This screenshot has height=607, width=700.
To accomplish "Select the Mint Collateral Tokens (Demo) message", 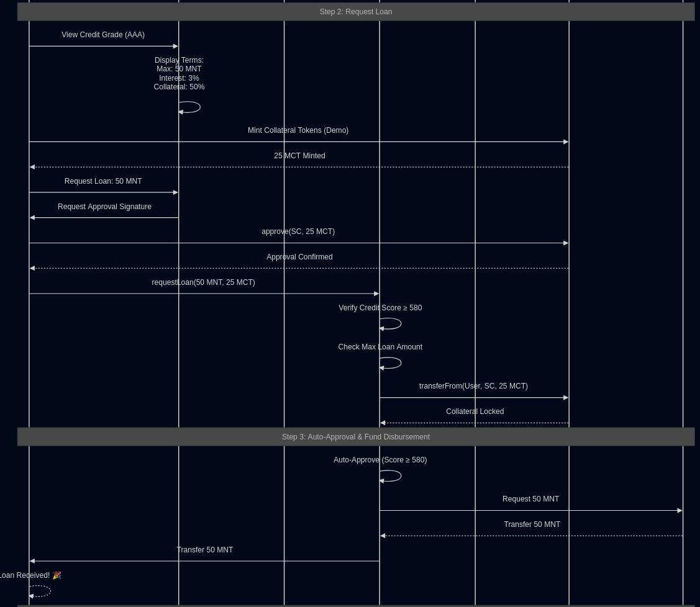I will tap(298, 131).
